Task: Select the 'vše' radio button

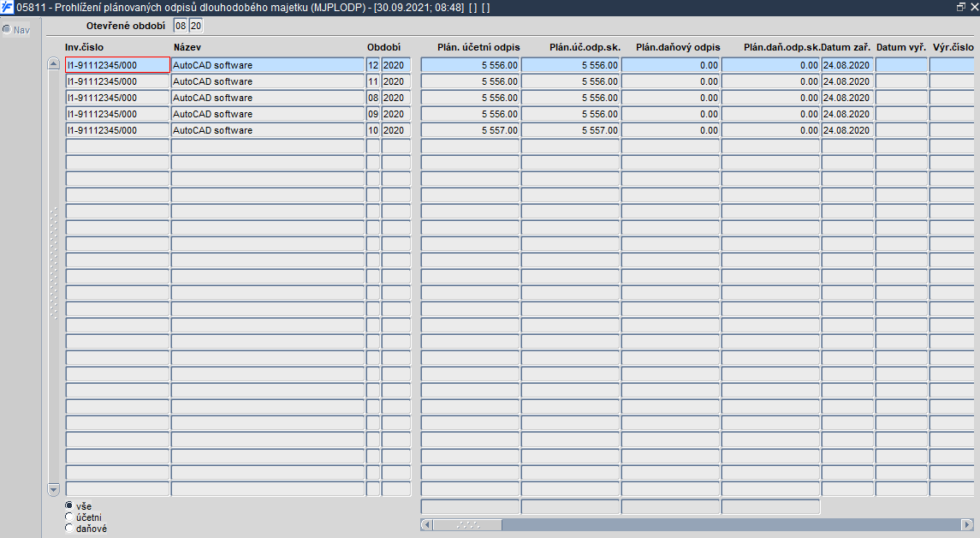Action: (68, 505)
